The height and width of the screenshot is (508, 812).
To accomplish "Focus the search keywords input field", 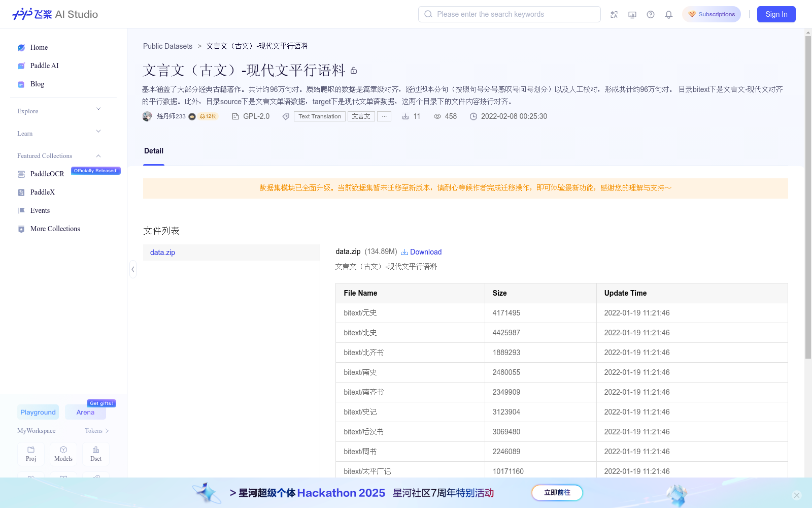I will click(x=510, y=14).
